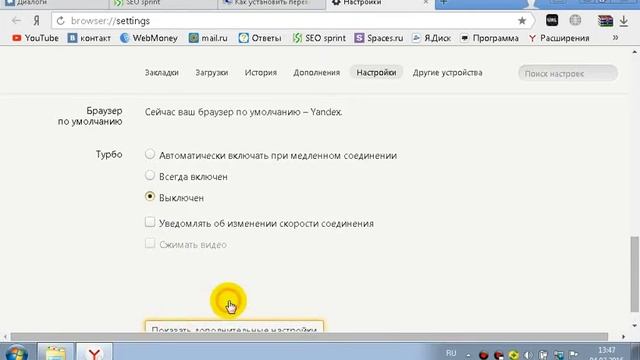Select the 'Всегда включен' Turbo option

click(x=150, y=176)
